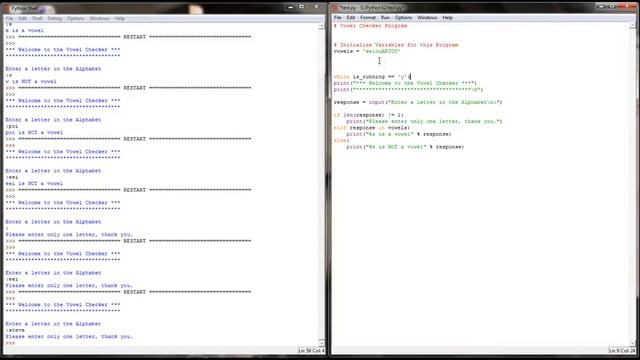This screenshot has width=640, height=360.
Task: Click the print asterisks line in editor
Action: (408, 89)
